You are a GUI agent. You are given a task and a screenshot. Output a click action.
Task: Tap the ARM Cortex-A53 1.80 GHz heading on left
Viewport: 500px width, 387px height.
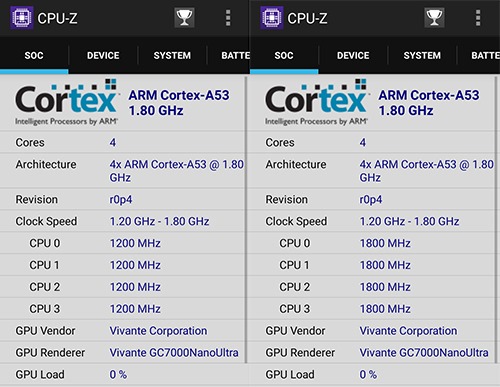coord(179,103)
